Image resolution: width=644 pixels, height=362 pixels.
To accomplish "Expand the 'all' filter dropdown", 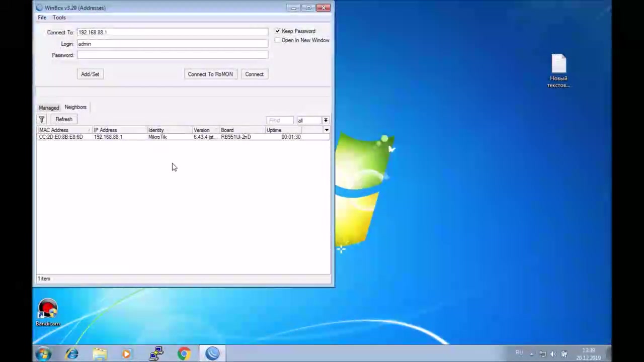I will (326, 120).
